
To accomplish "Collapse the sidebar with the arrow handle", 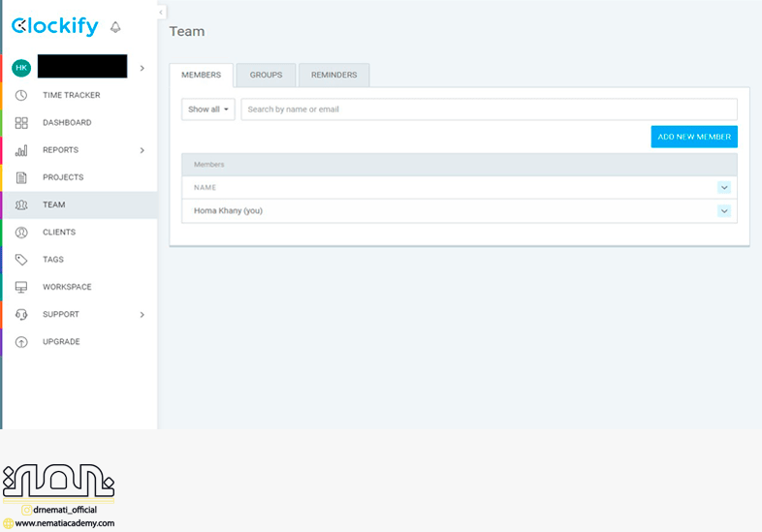I will (x=161, y=12).
